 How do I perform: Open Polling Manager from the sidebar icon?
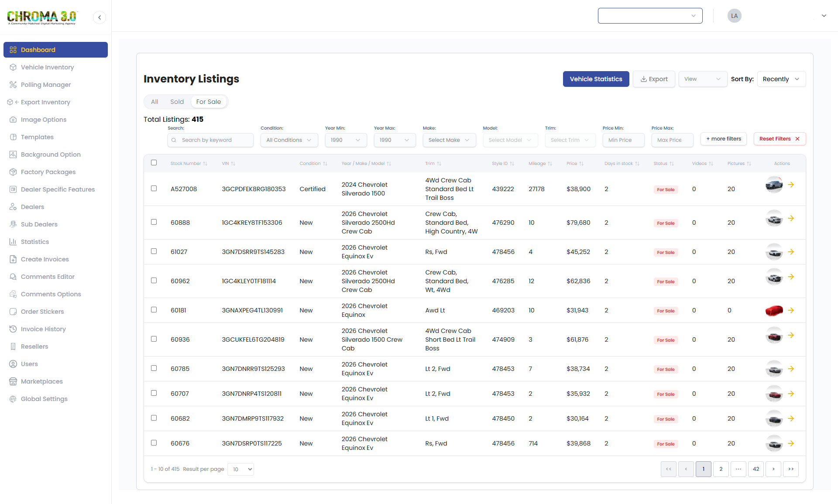coord(13,85)
